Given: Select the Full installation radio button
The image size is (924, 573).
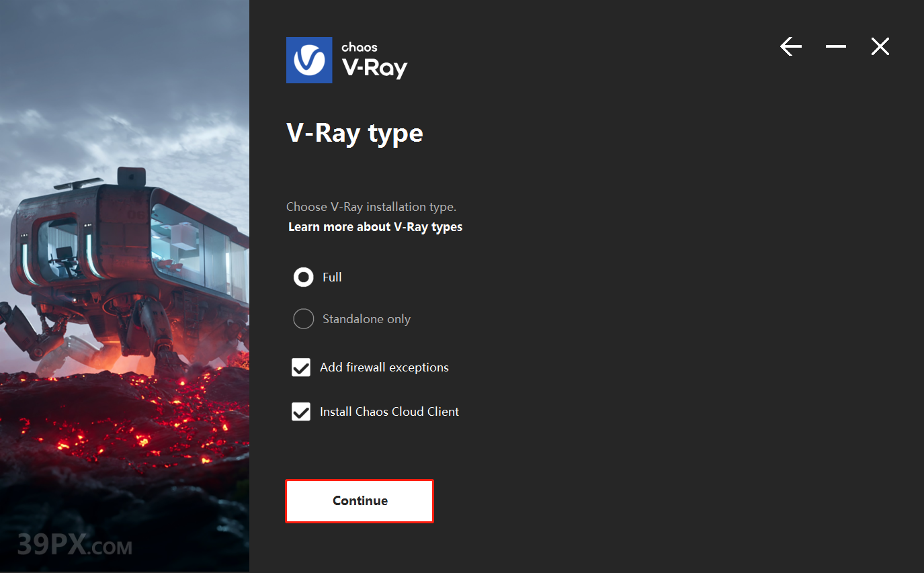Looking at the screenshot, I should [304, 277].
